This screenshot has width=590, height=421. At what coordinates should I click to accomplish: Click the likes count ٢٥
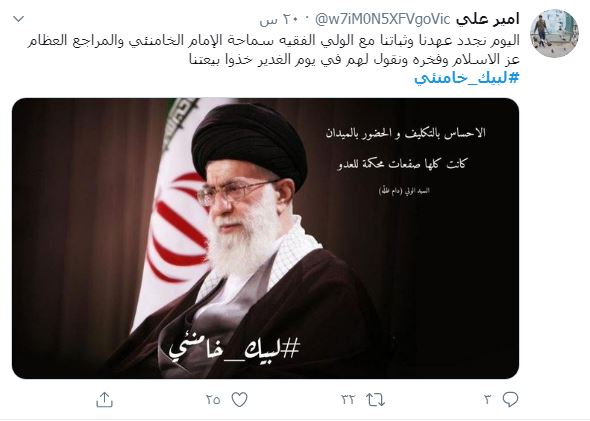point(213,400)
